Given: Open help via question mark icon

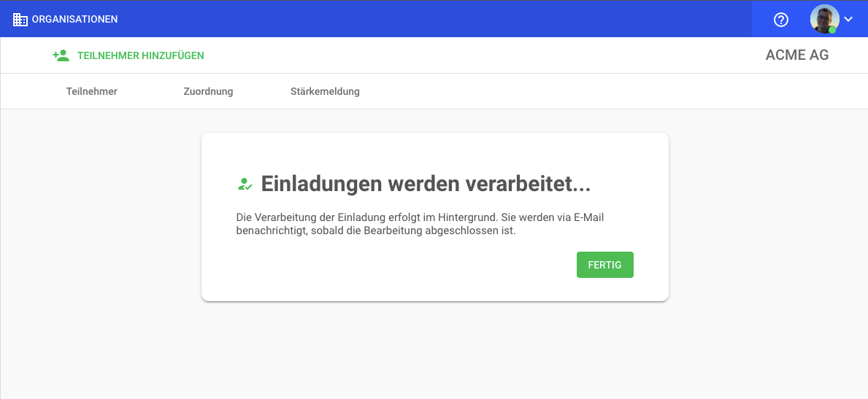Looking at the screenshot, I should tap(781, 20).
